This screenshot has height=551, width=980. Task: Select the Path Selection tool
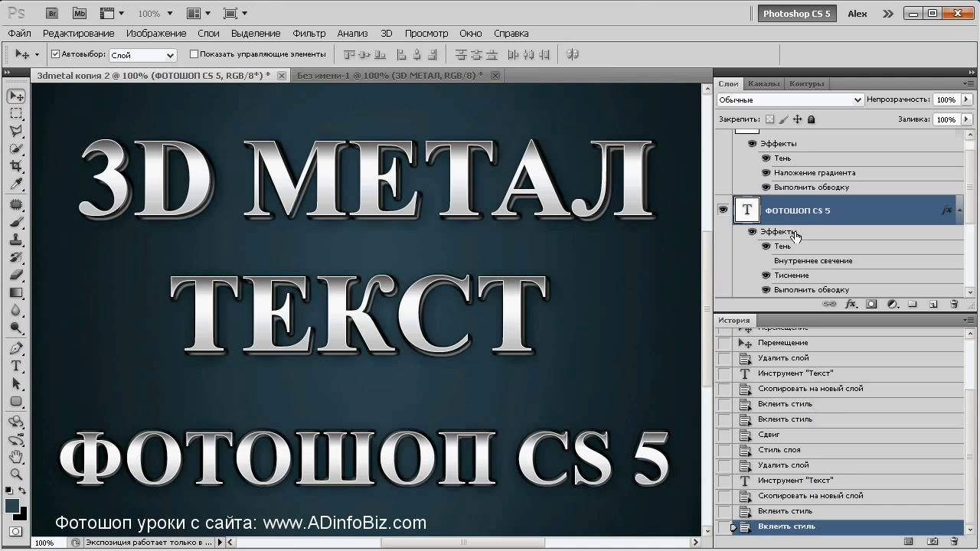(16, 384)
